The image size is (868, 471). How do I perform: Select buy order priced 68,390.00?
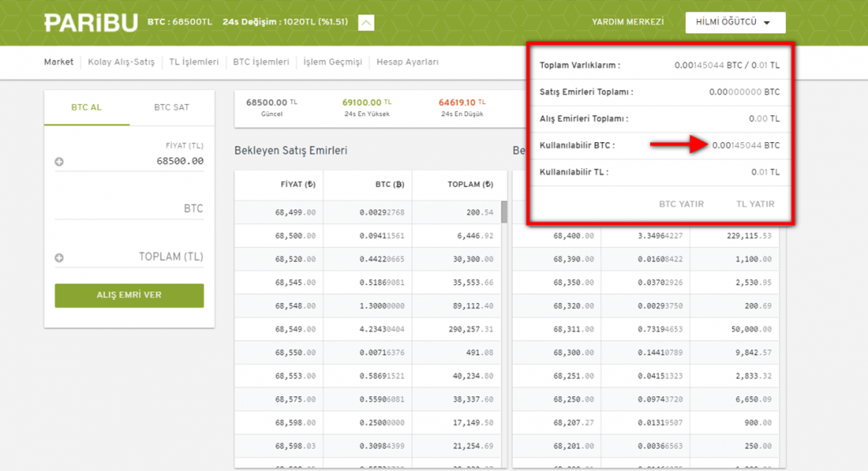coord(646,259)
